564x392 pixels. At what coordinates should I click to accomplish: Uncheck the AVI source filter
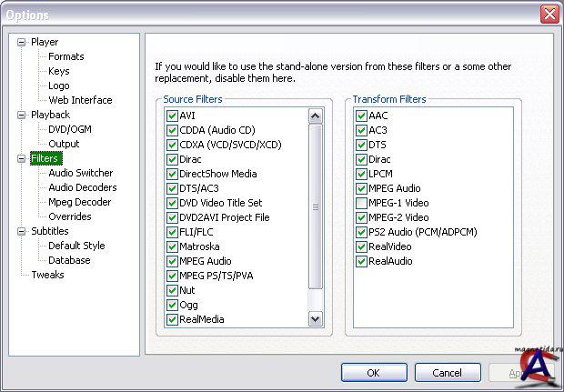tap(172, 116)
